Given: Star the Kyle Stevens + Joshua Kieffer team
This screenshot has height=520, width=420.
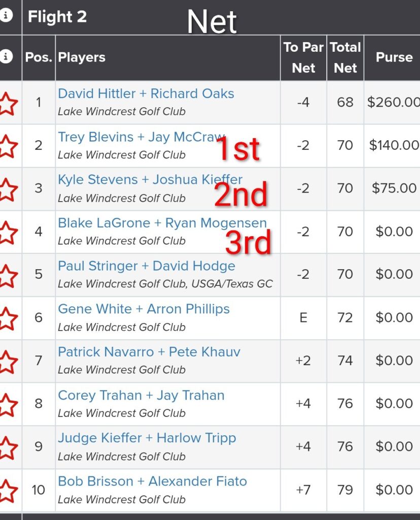Looking at the screenshot, I should [x=8, y=189].
